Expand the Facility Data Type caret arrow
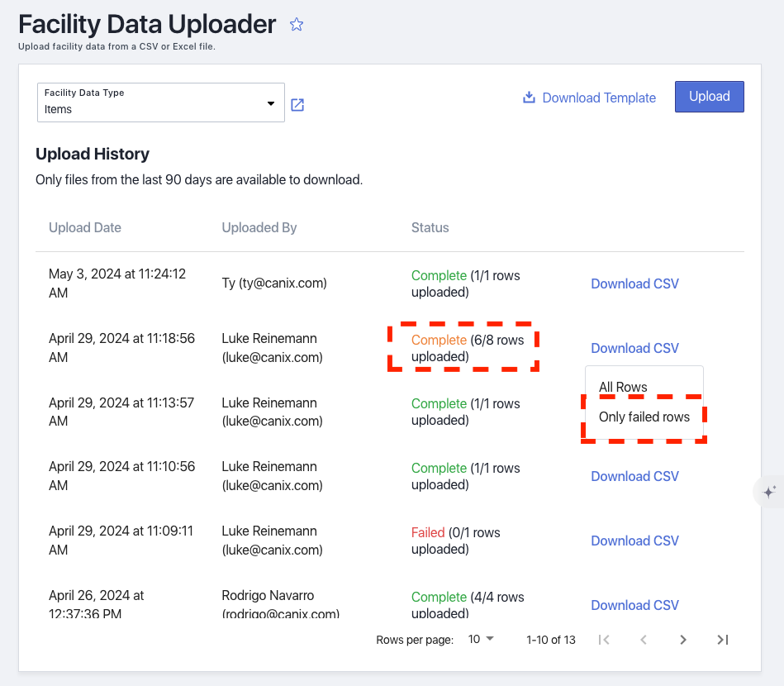The height and width of the screenshot is (686, 784). tap(271, 102)
